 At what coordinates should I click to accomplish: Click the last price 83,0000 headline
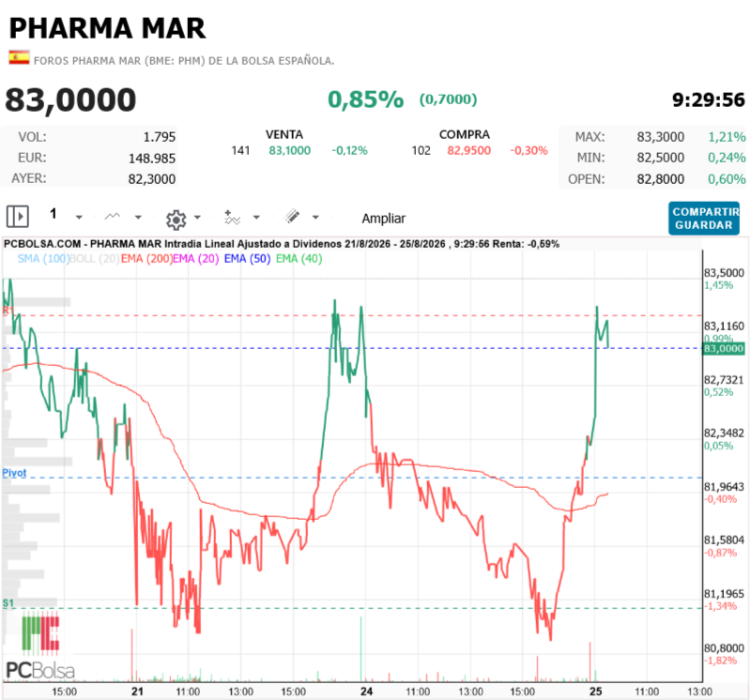click(71, 99)
